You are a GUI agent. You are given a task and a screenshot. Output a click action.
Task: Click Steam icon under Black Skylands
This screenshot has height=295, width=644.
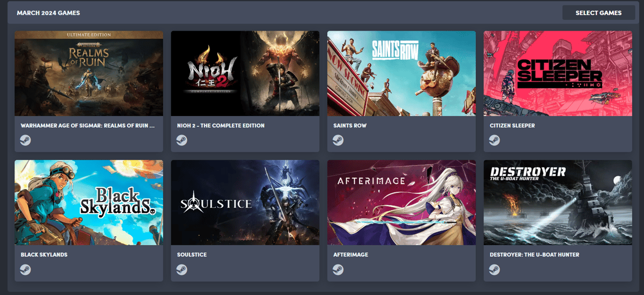click(25, 269)
